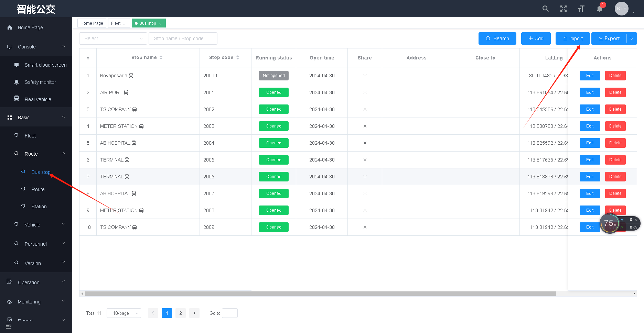Open the Select filter dropdown

(x=113, y=38)
